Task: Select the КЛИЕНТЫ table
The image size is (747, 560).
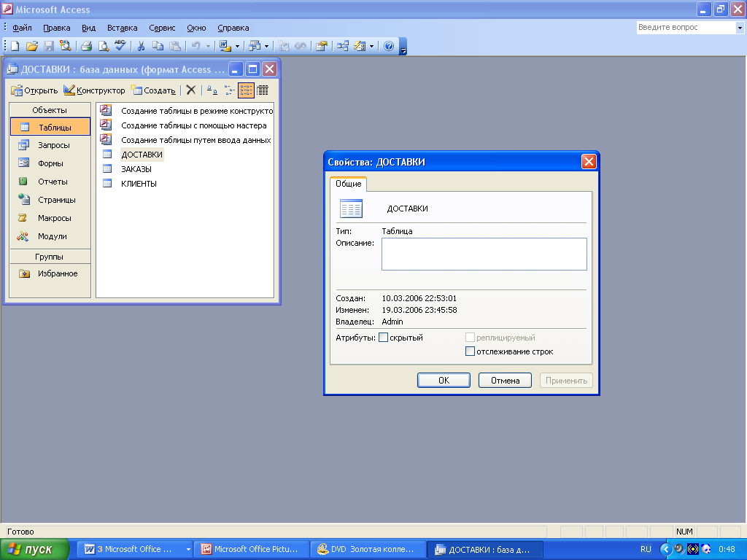Action: tap(139, 184)
